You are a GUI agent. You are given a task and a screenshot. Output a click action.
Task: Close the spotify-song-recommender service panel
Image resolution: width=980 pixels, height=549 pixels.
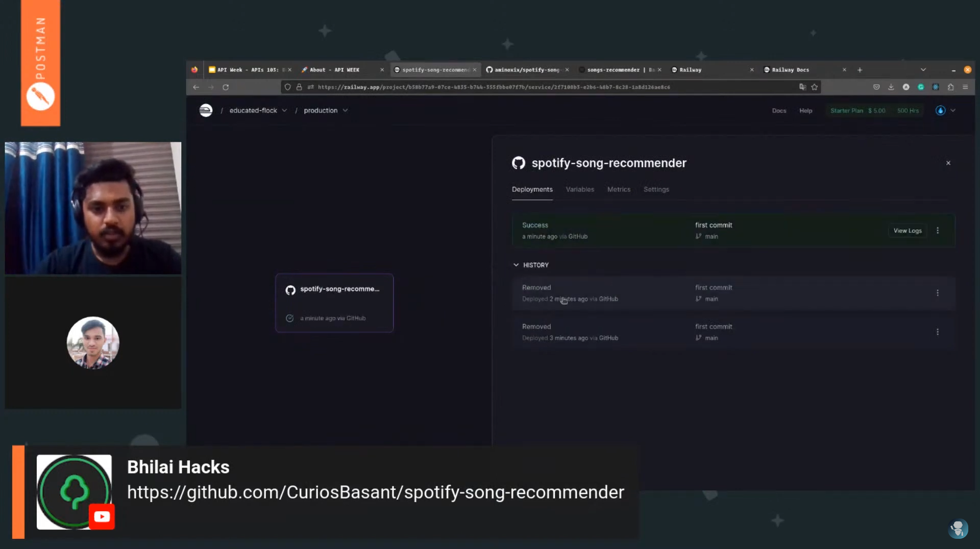(x=948, y=163)
